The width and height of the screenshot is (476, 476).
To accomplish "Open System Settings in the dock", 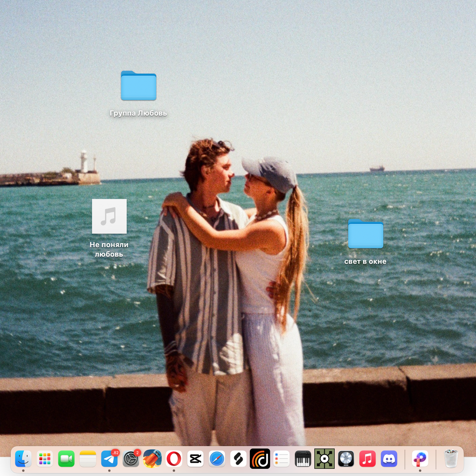I will tap(131, 459).
